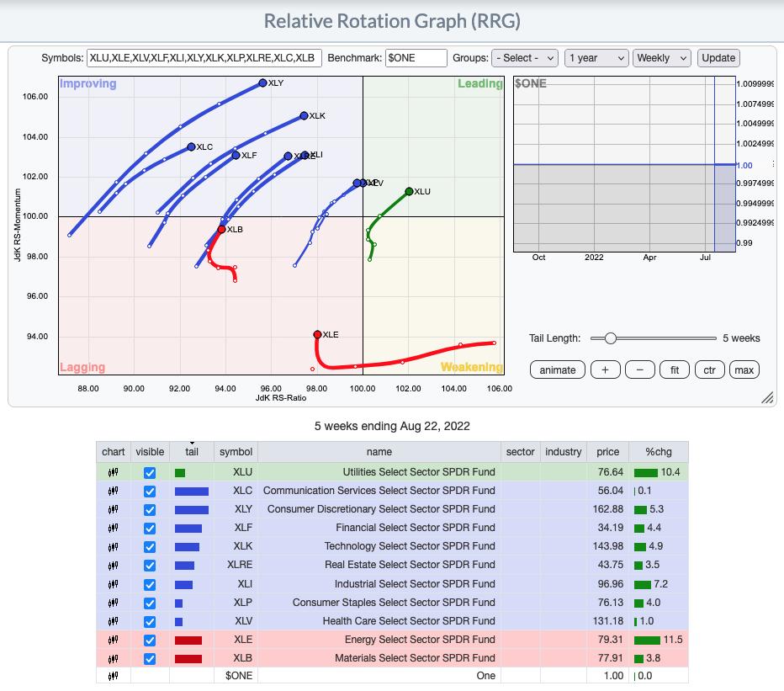Sort table by symbol column header
The image size is (784, 691).
236,452
